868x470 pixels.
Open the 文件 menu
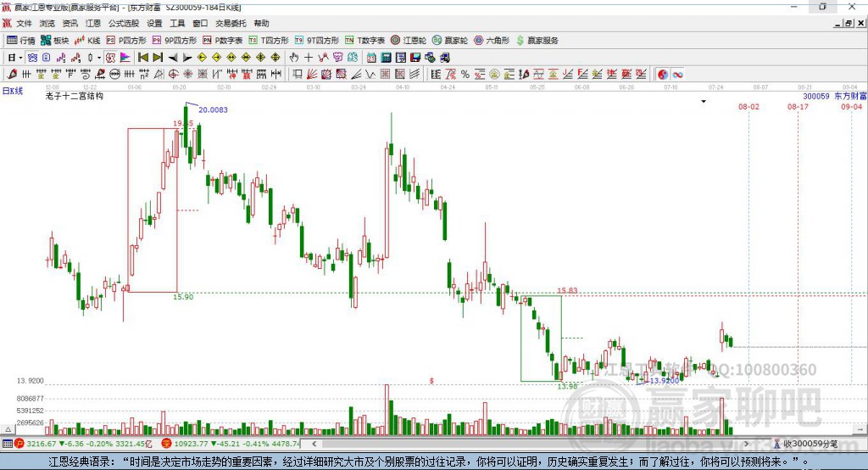pos(25,23)
